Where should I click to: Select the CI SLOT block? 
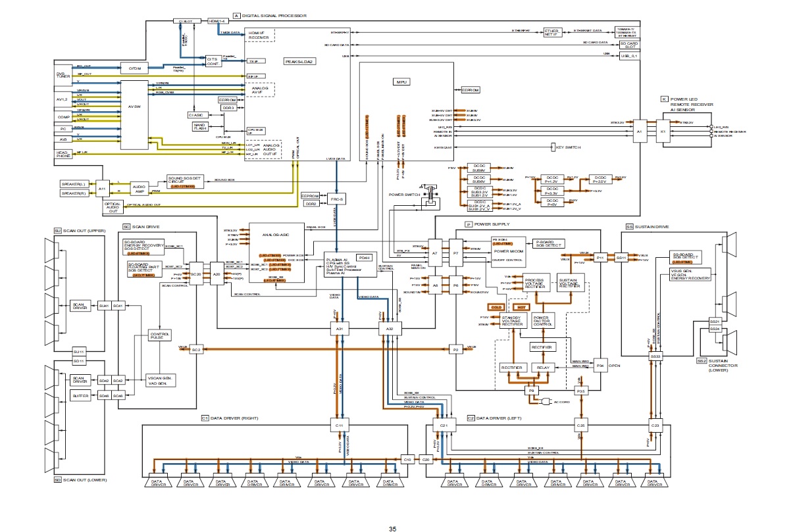coord(185,21)
